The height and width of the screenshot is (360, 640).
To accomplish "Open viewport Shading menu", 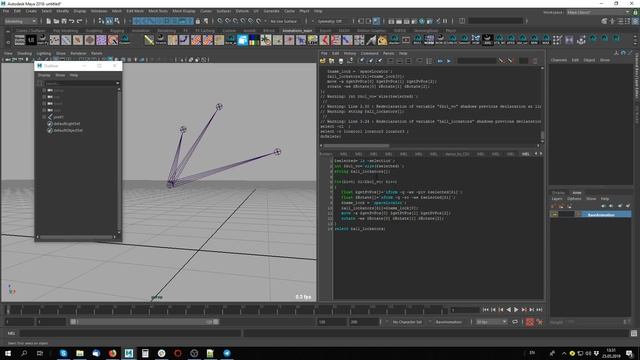I will (24, 53).
